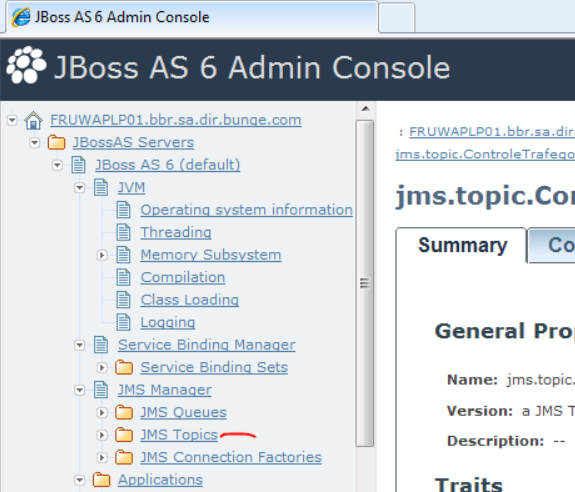Click the Internet Explorer icon on browser tab
Image resolution: width=575 pixels, height=492 pixels.
pos(21,17)
